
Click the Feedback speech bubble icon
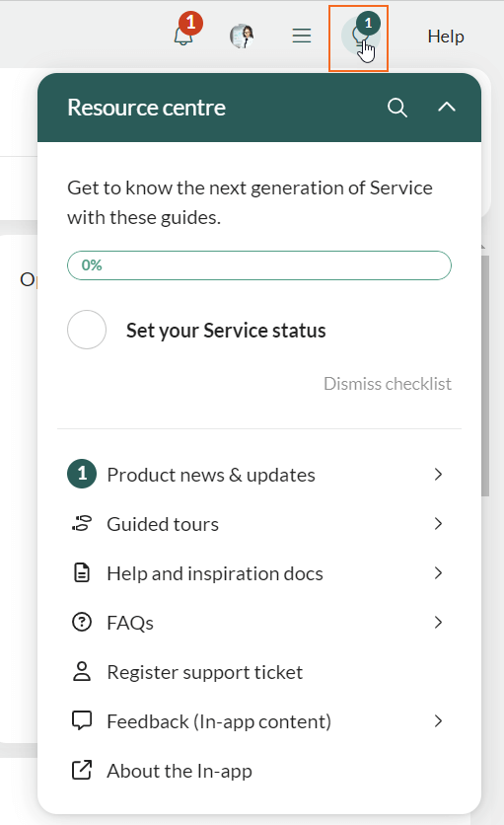tap(82, 720)
